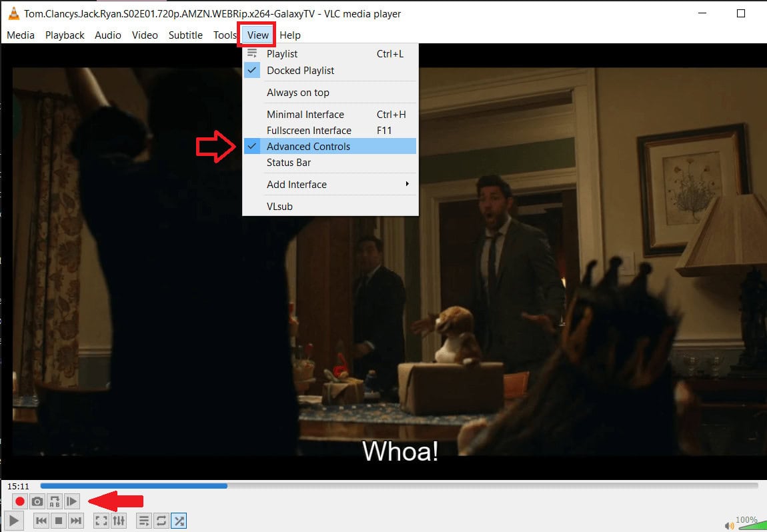Disable Advanced Controls
The image size is (767, 532).
pyautogui.click(x=308, y=146)
